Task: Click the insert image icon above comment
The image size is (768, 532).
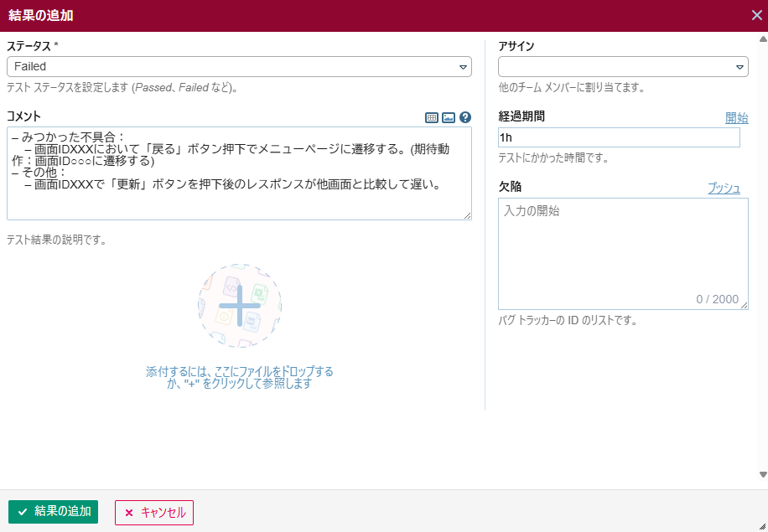Action: coord(449,118)
